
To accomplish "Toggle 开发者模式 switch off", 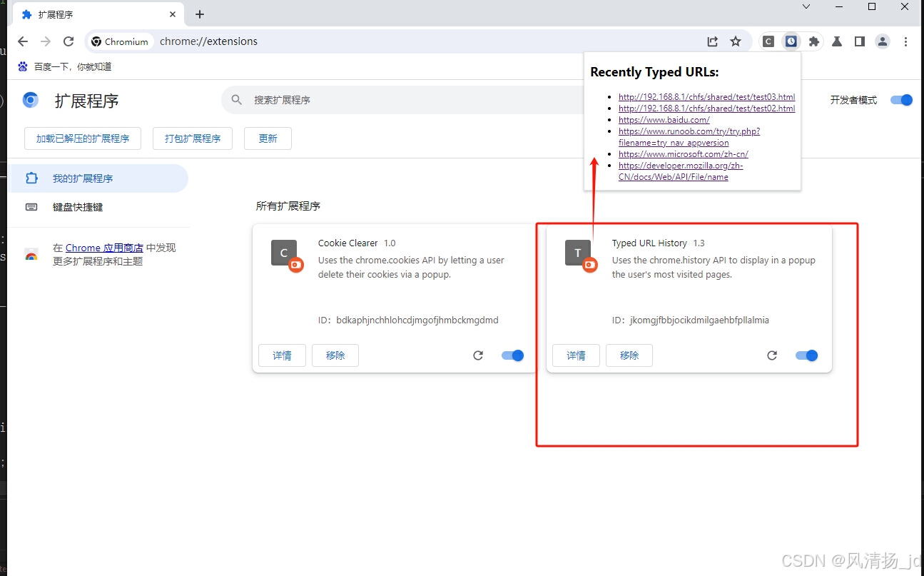I will [901, 100].
